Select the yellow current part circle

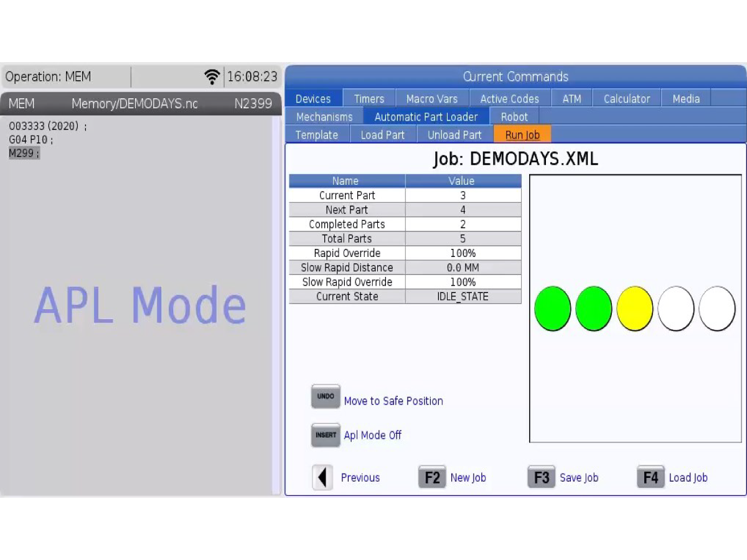[x=634, y=309]
